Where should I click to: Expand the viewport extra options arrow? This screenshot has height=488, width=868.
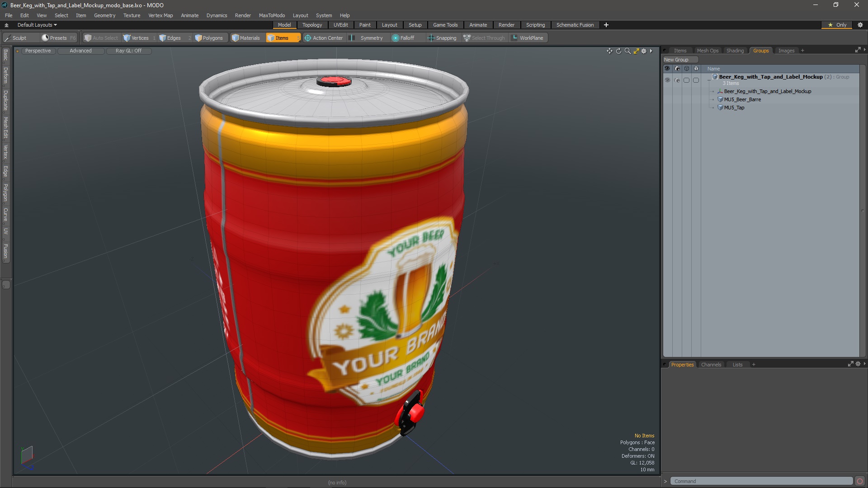click(651, 51)
